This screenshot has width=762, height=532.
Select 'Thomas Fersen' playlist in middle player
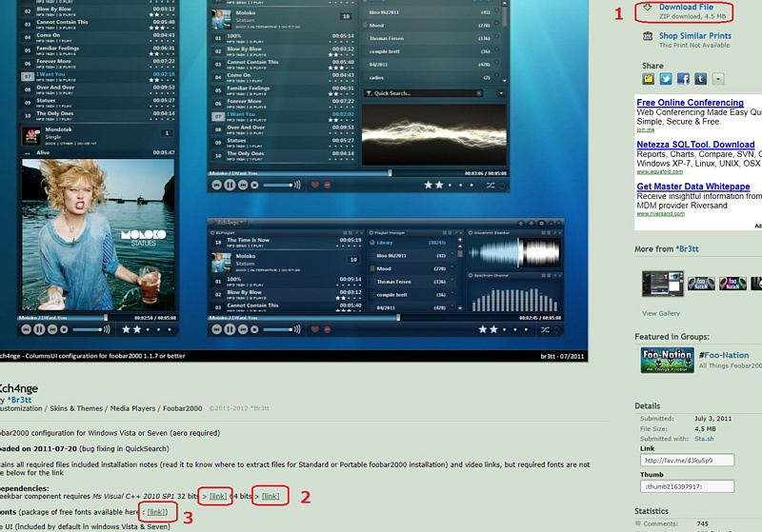point(430,38)
